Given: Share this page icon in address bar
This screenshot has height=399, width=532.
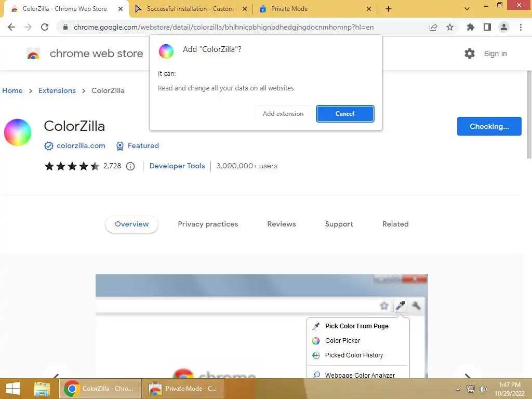Looking at the screenshot, I should coord(433,27).
